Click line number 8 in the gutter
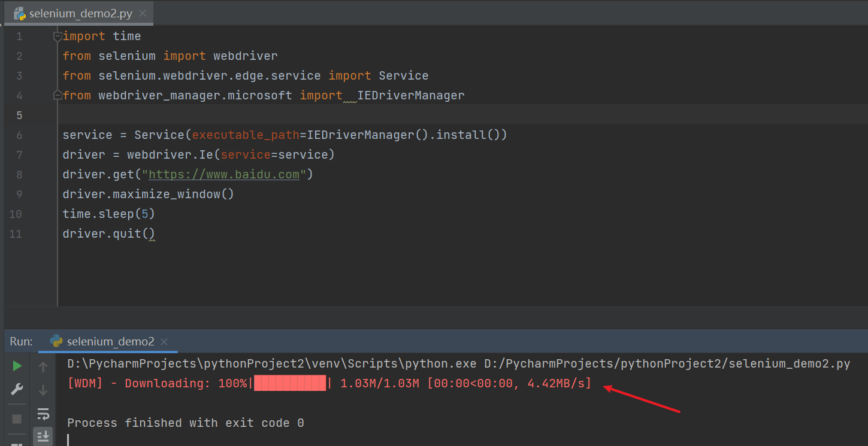 (19, 174)
